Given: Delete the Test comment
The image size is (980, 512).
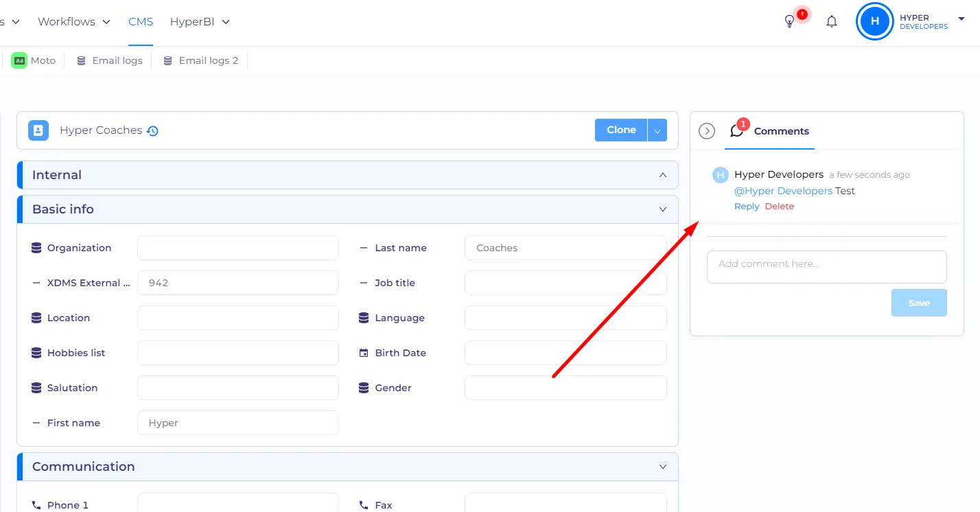Looking at the screenshot, I should click(x=780, y=207).
